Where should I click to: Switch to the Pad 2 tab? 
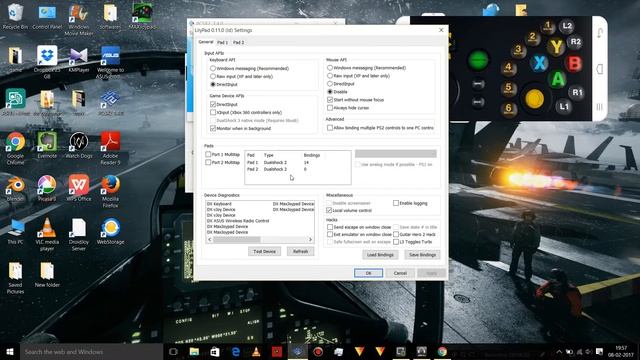coord(238,42)
